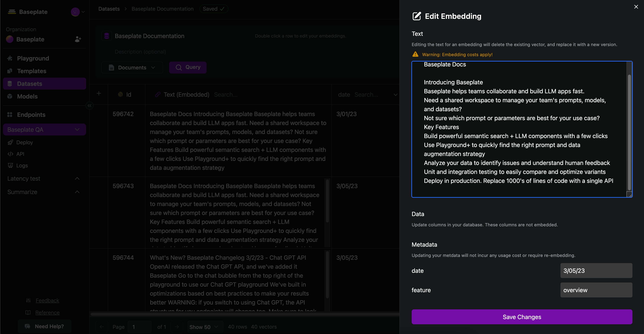
Task: Open Logs under Baseplate QA
Action: coord(22,165)
